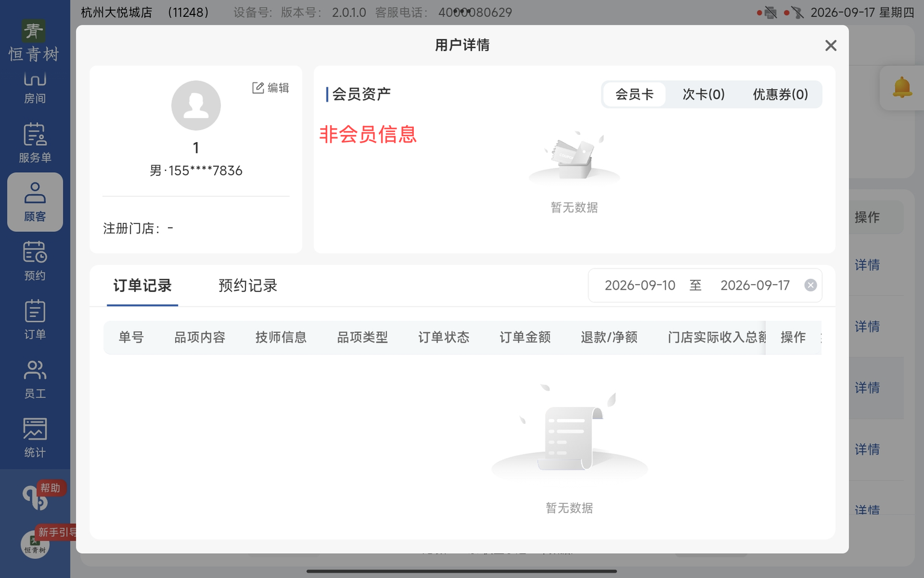Open the 订单 sidebar icon
Image resolution: width=924 pixels, height=578 pixels.
(x=35, y=320)
